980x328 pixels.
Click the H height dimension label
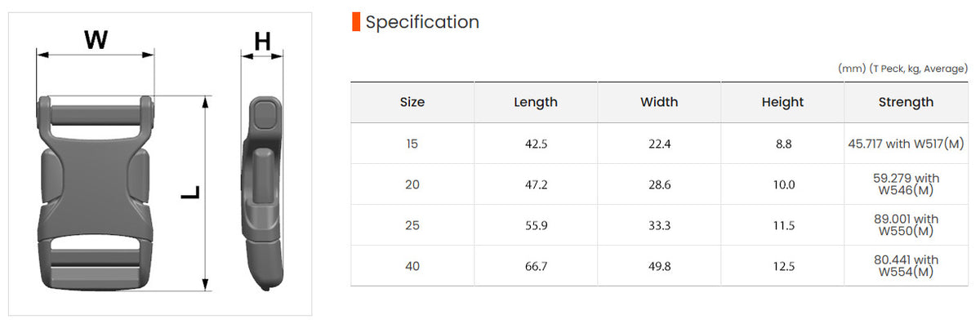pyautogui.click(x=262, y=42)
